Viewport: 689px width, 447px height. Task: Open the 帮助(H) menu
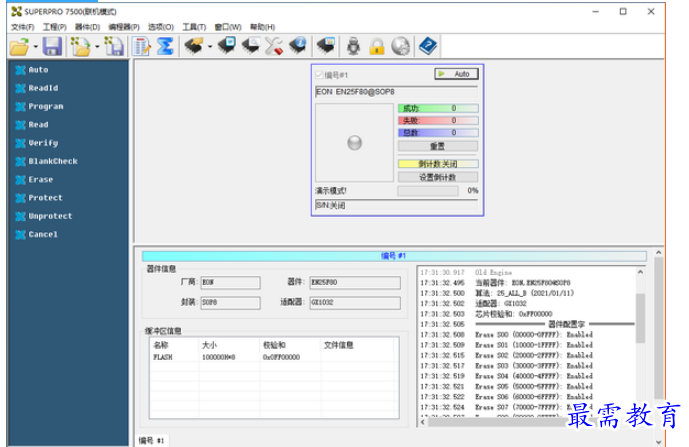point(262,27)
